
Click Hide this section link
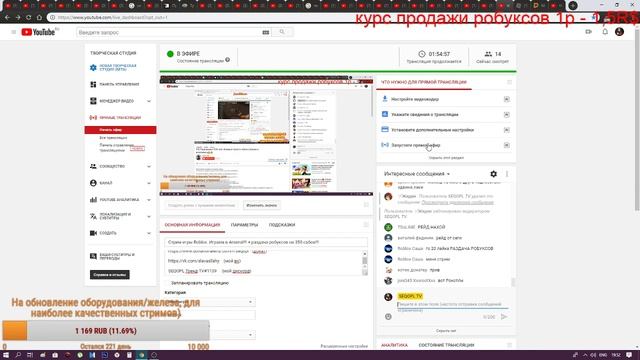point(446,158)
